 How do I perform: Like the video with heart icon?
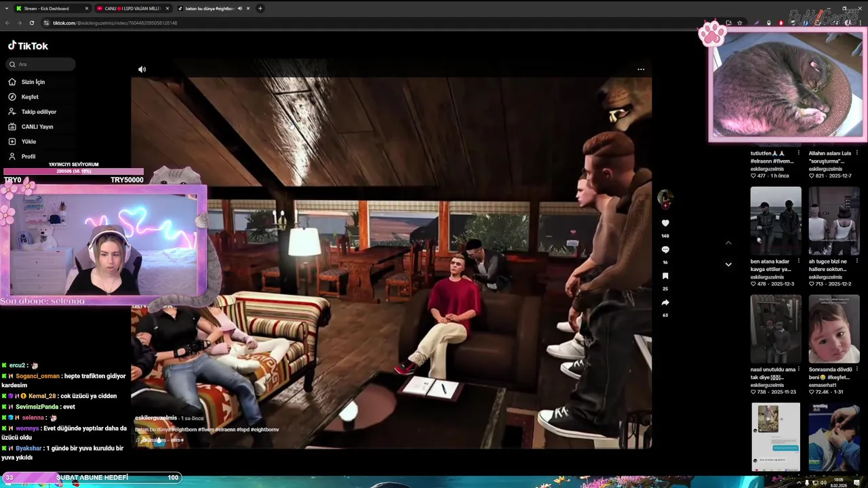coord(665,223)
